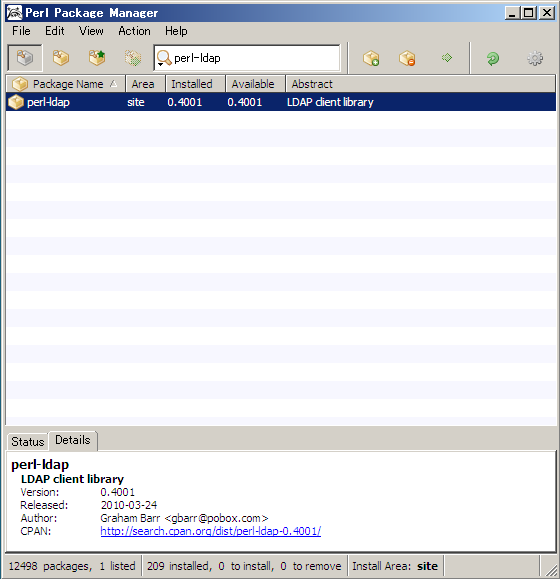560x579 pixels.
Task: Click author Graham Barr email text
Action: coord(184,518)
